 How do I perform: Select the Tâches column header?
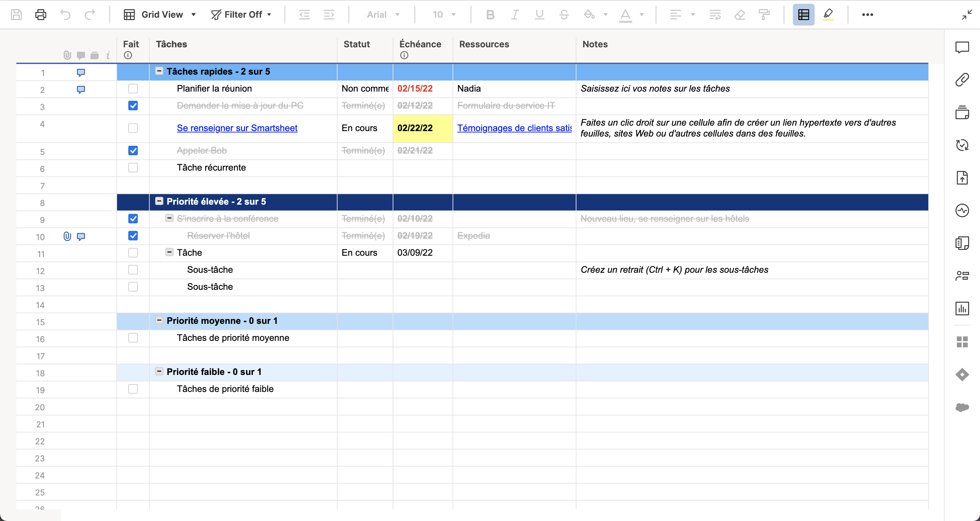(244, 49)
